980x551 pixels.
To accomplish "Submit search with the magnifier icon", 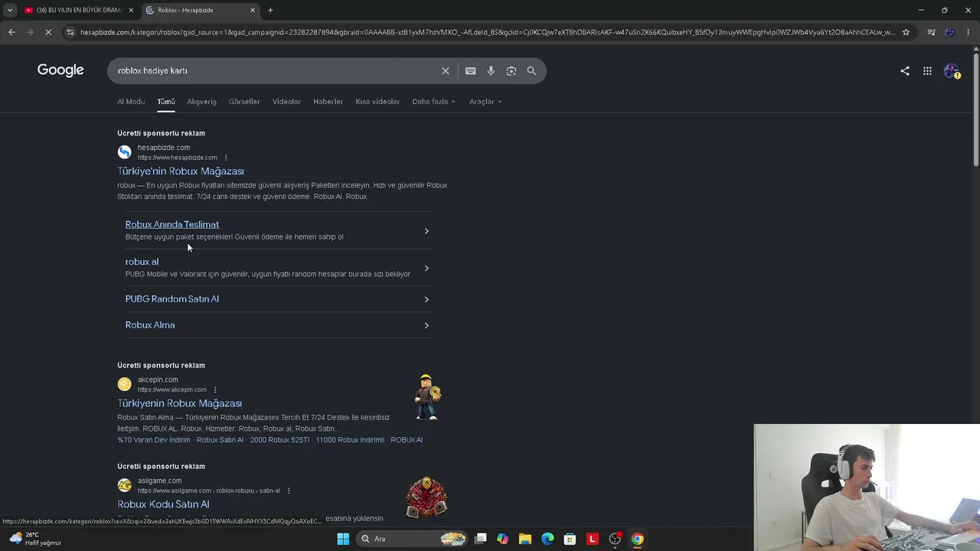I will point(531,70).
